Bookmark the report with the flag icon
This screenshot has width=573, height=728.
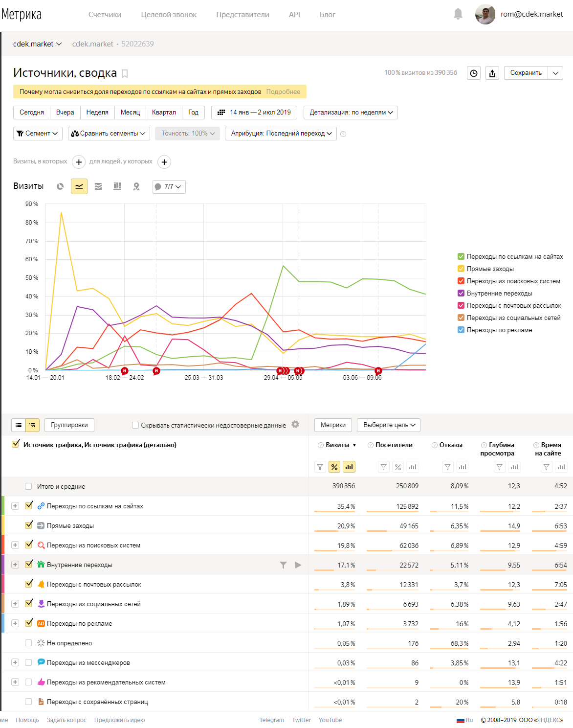pos(125,74)
